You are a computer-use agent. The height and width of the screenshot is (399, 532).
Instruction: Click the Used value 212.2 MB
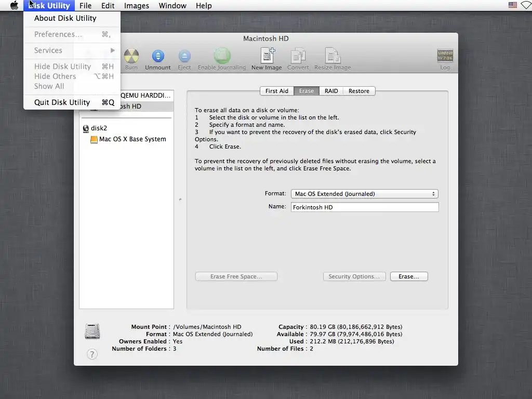point(352,341)
